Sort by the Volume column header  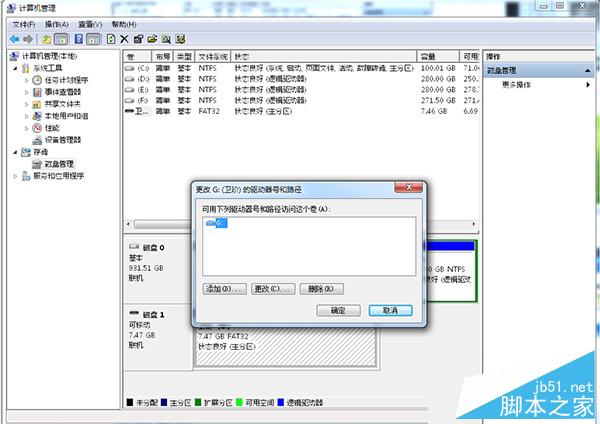tap(137, 57)
